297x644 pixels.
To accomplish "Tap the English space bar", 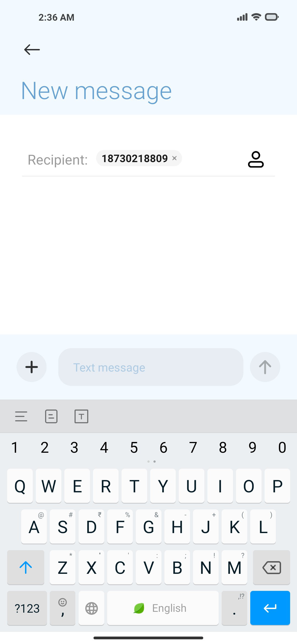I will [163, 608].
